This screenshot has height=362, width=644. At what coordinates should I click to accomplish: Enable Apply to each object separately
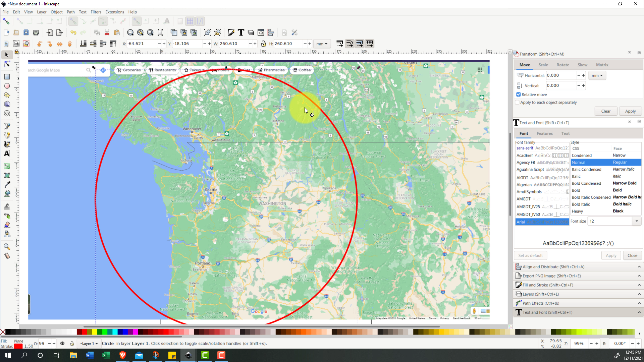517,103
